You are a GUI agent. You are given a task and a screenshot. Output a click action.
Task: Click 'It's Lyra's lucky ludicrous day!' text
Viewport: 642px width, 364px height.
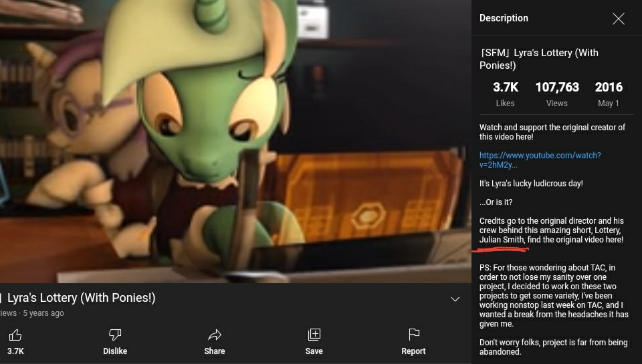pos(531,184)
